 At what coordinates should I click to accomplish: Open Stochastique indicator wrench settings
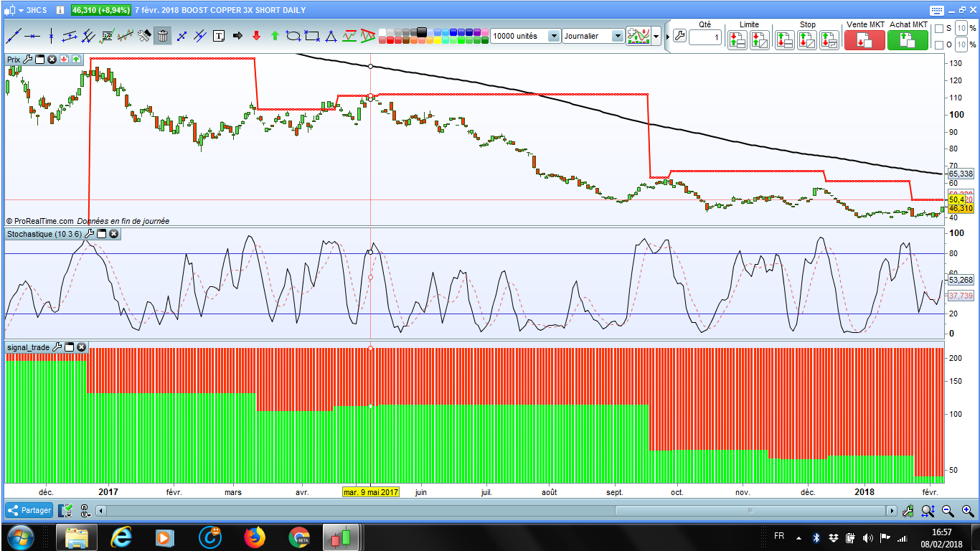tap(90, 234)
